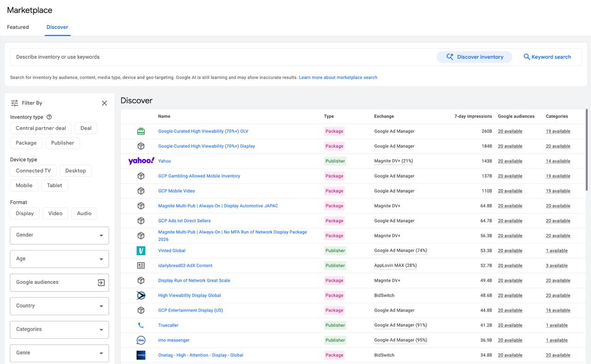Click package icon for GCP Entertainment Display (US)
The height and width of the screenshot is (364, 591).
(141, 310)
